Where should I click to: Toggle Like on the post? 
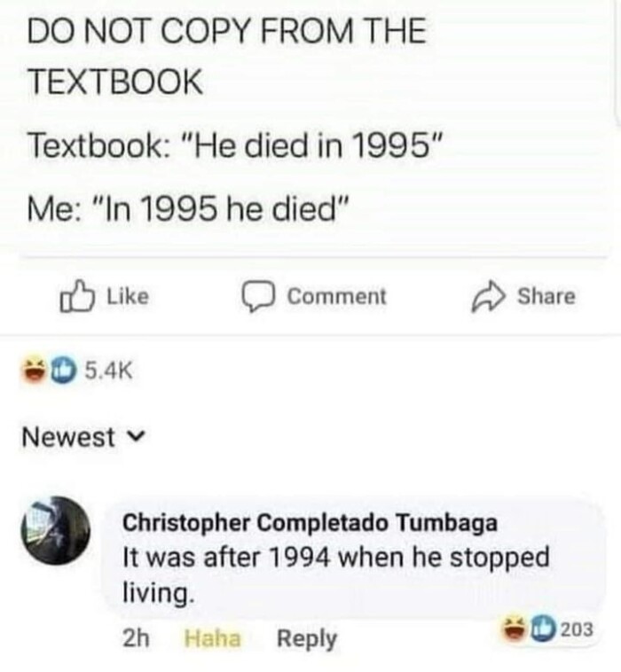[x=104, y=297]
